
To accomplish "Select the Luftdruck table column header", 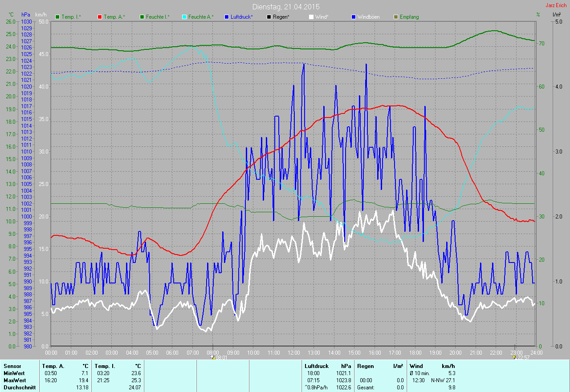I will coord(316,366).
